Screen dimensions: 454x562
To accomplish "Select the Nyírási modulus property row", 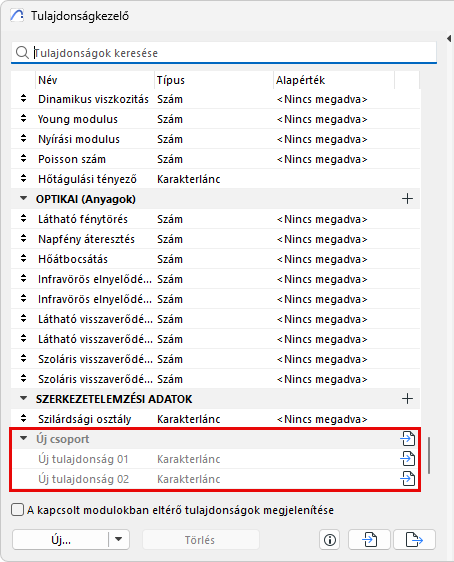I will pyautogui.click(x=215, y=139).
